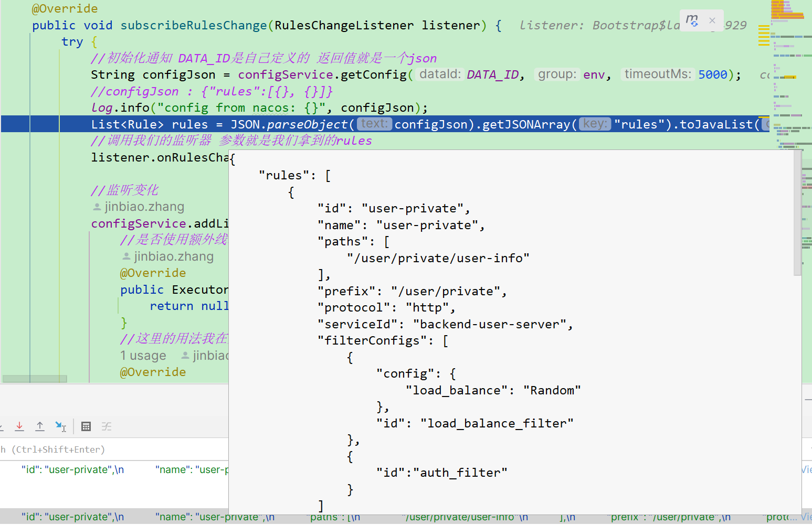812x525 pixels.
Task: Click the highlighted List<Rule> rules line
Action: (385, 124)
